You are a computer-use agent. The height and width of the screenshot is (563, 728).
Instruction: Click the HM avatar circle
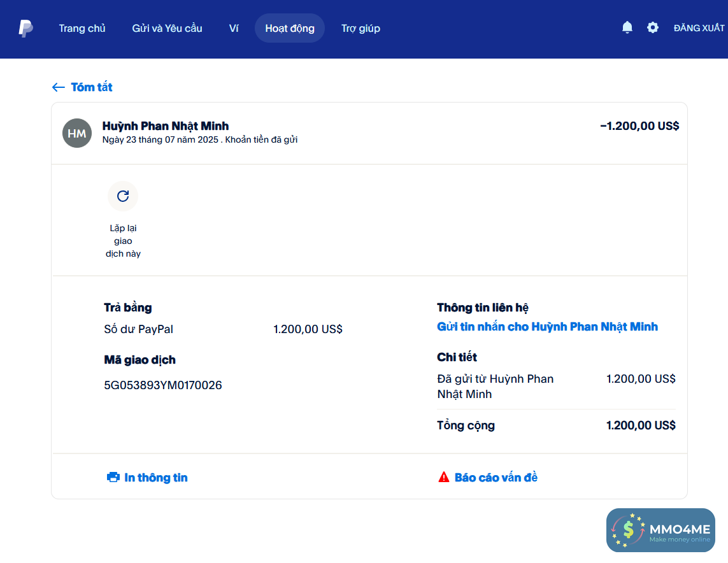pos(77,132)
